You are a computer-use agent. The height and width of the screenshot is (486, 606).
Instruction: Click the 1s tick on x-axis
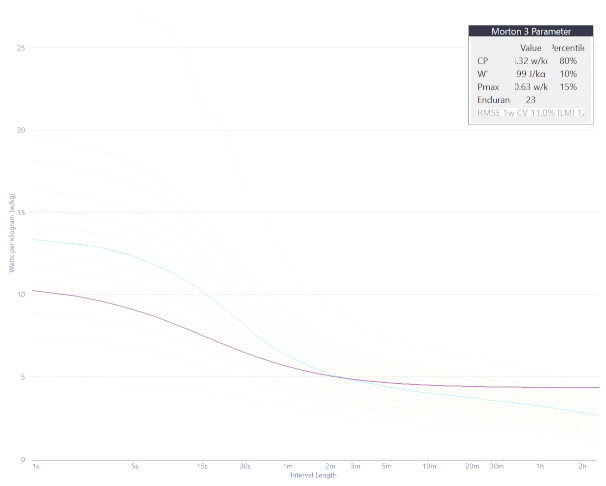tap(36, 466)
